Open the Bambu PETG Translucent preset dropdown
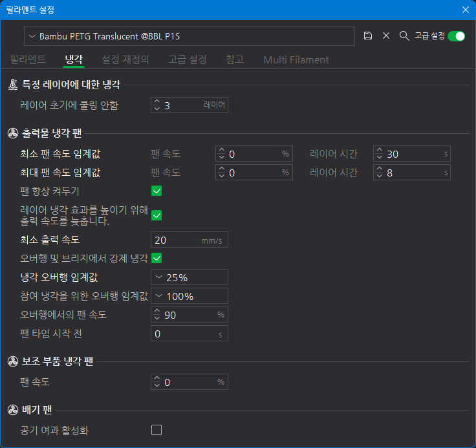Viewport: 476px width, 448px height. pos(189,36)
